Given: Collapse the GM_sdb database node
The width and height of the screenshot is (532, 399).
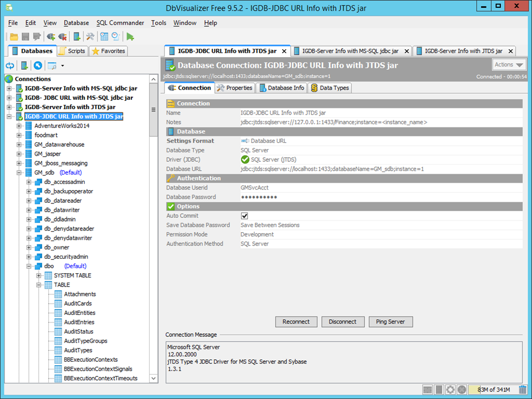Looking at the screenshot, I should coord(19,173).
